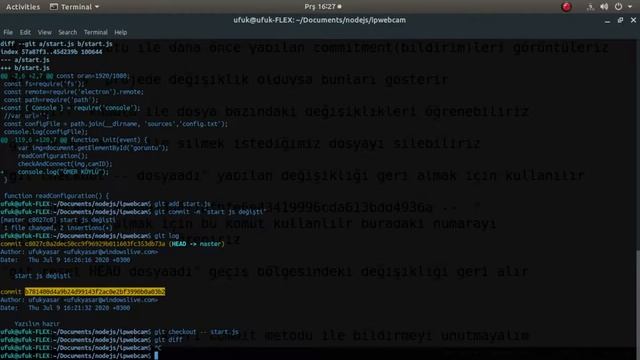The image size is (640, 360).
Task: Click the highlighted commit hash
Action: 95,292
